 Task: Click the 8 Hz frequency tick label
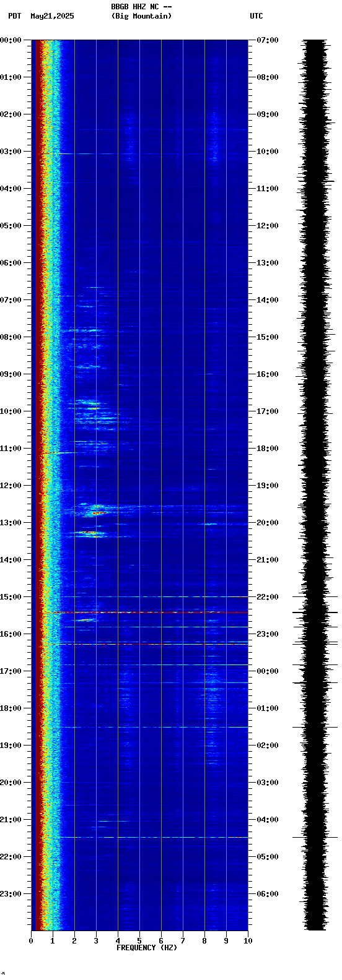pyautogui.click(x=204, y=941)
